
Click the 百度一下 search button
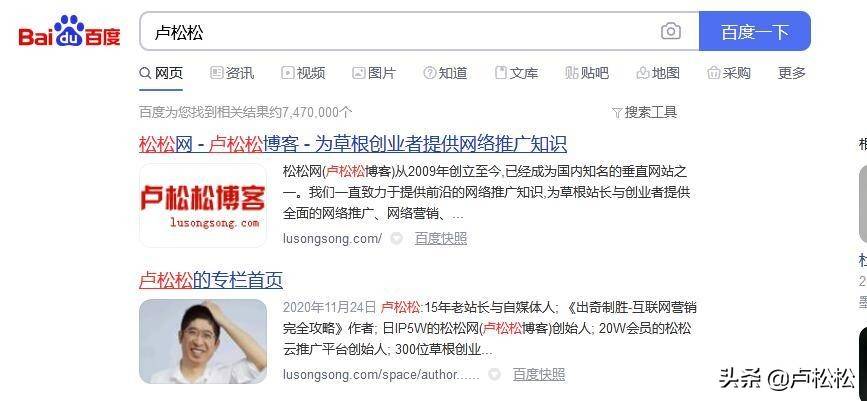tap(755, 31)
